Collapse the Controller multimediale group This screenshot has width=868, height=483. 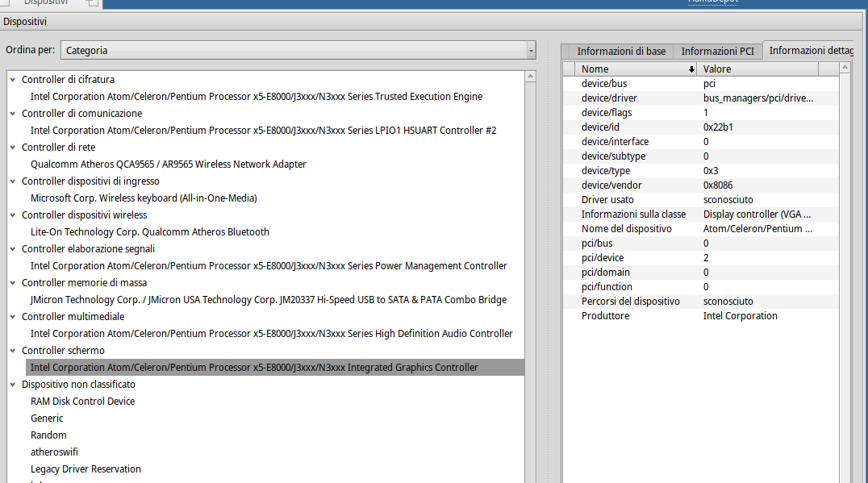(x=13, y=316)
